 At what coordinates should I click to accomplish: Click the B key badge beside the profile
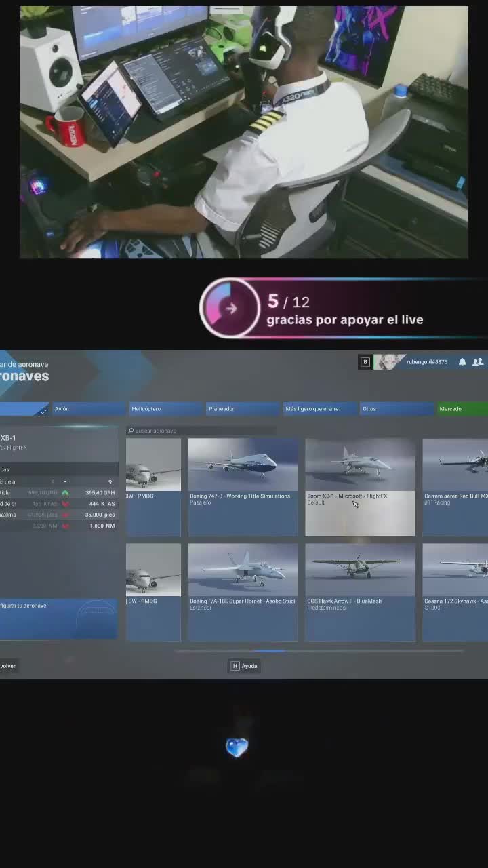365,362
